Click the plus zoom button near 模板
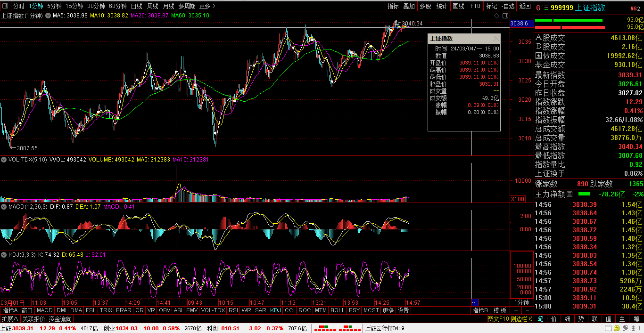This screenshot has width=644, height=333. 516,310
